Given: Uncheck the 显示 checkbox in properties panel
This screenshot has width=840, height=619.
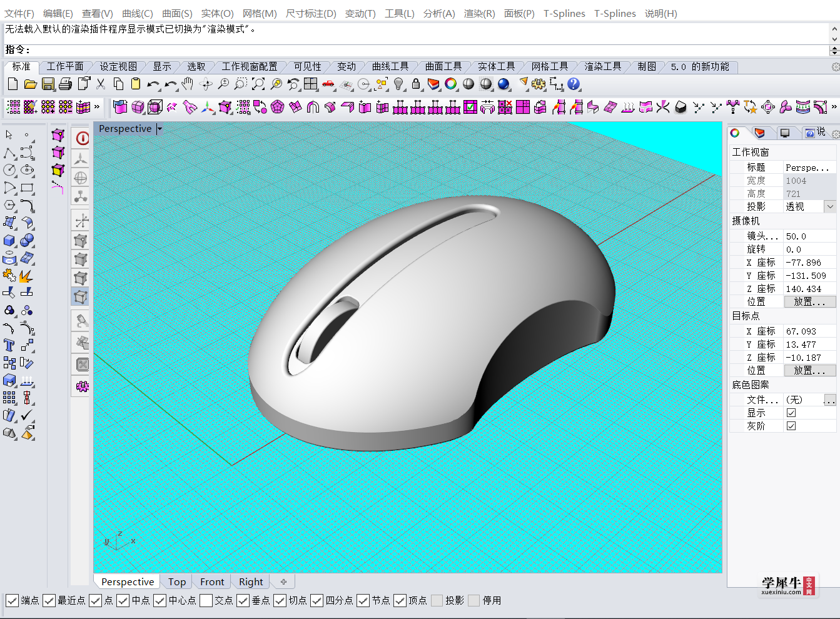Looking at the screenshot, I should pyautogui.click(x=791, y=413).
